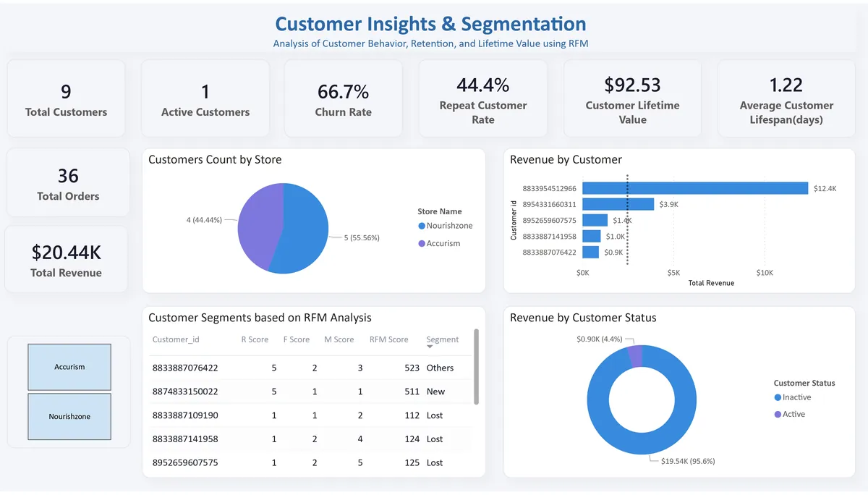Select the Accurism store slicer button
The height and width of the screenshot is (495, 868).
click(69, 367)
